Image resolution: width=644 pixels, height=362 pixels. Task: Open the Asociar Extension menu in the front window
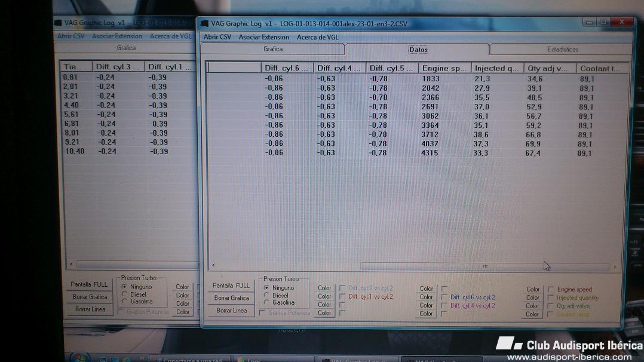click(x=263, y=37)
